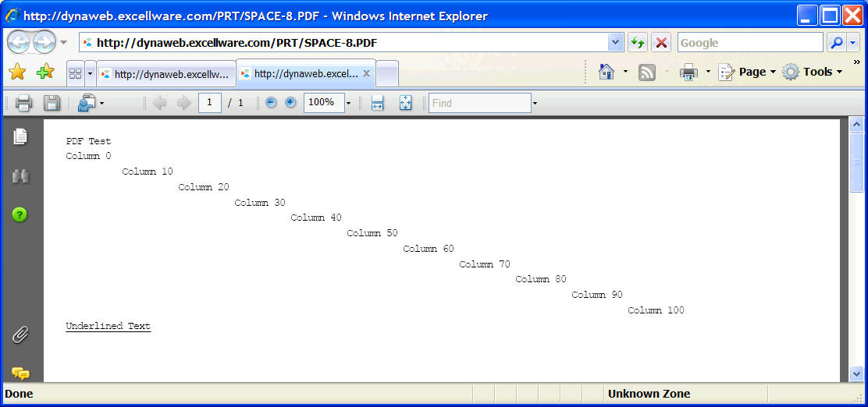Click the 'Column 100' text

[x=656, y=310]
